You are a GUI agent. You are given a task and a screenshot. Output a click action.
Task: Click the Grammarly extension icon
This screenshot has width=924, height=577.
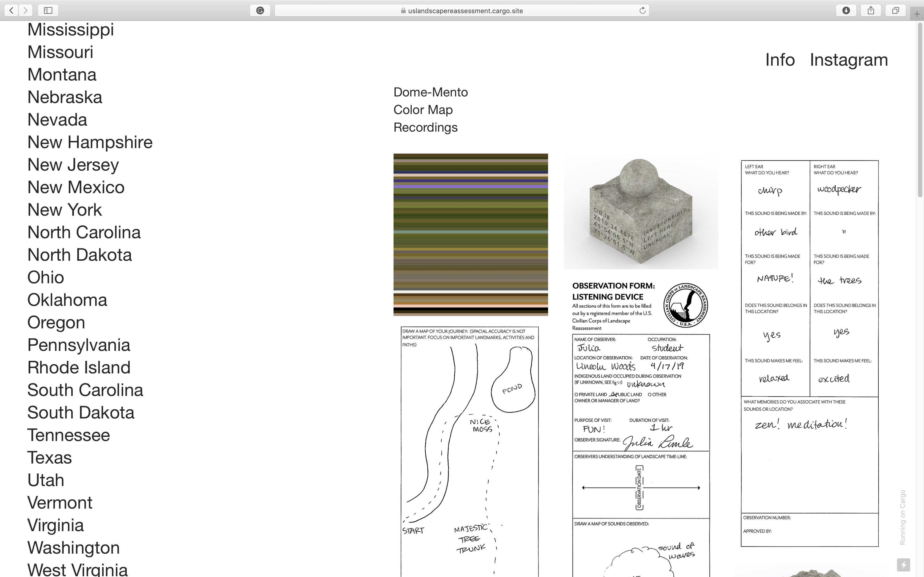[260, 10]
